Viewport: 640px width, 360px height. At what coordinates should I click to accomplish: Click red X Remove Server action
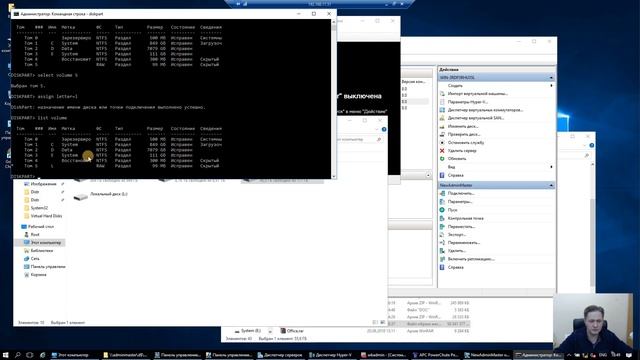point(442,151)
